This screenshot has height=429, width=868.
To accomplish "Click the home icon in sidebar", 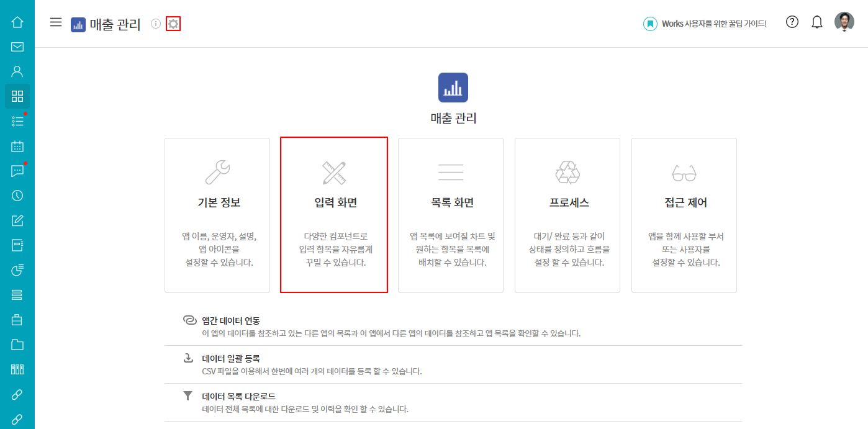I will click(17, 22).
